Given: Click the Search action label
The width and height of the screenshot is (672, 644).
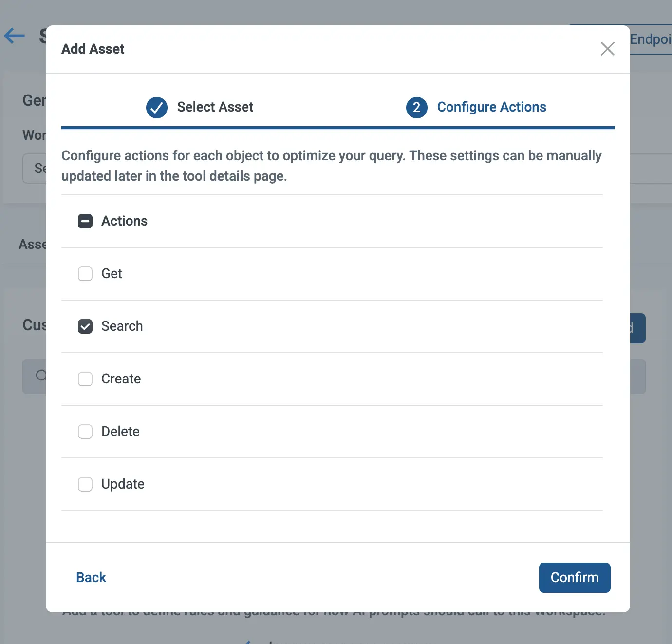Looking at the screenshot, I should click(x=122, y=326).
